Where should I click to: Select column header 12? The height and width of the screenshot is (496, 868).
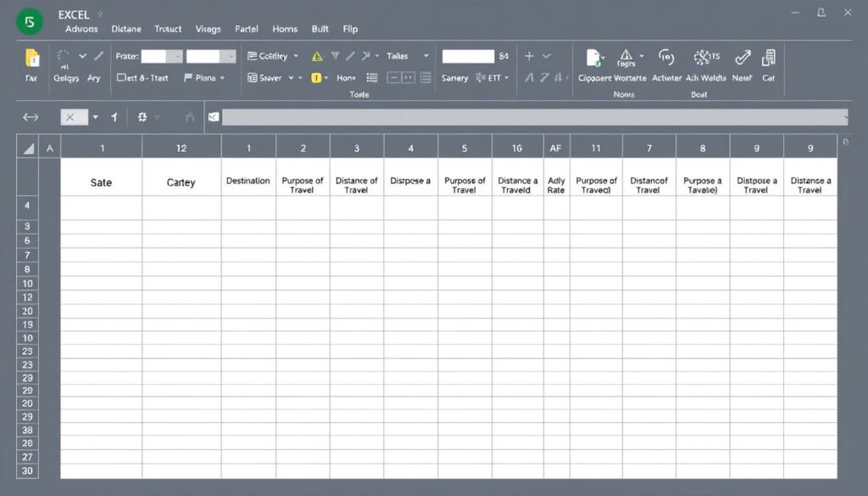tap(181, 148)
